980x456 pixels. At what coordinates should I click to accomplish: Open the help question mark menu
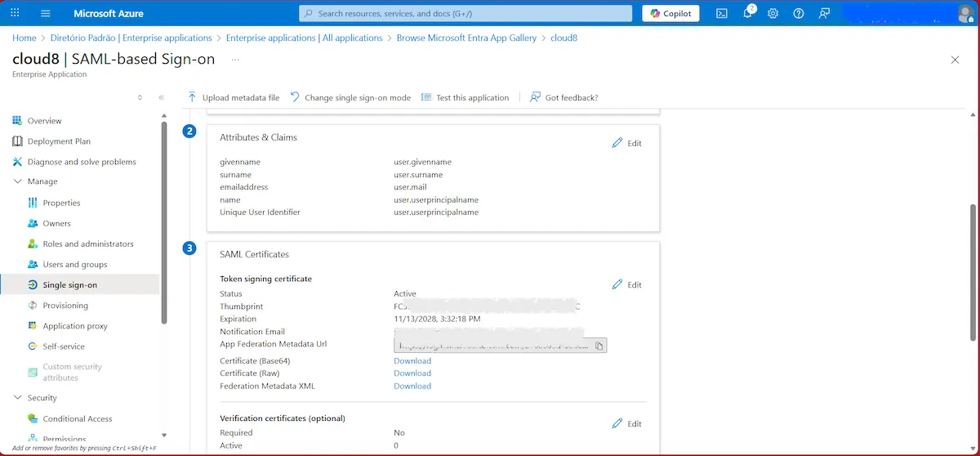(799, 13)
